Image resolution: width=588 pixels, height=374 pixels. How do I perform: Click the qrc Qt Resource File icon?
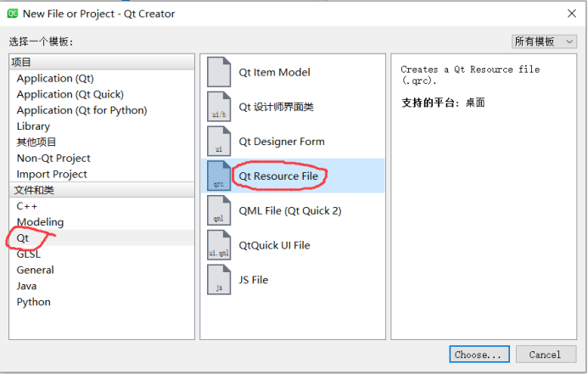coord(219,176)
